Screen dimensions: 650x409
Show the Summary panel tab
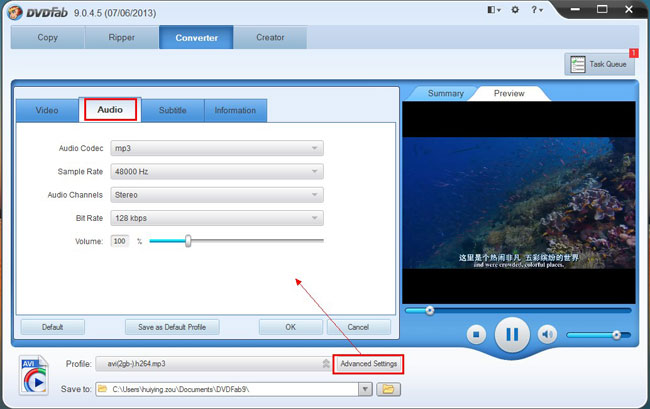pos(446,94)
